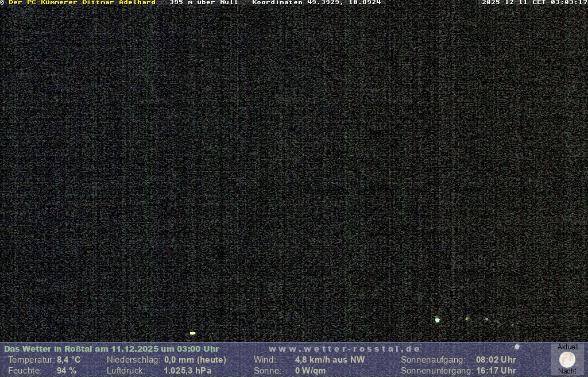Click the Niederschlag value 0,0 mm (heute)
This screenshot has height=377, width=588.
(195, 360)
